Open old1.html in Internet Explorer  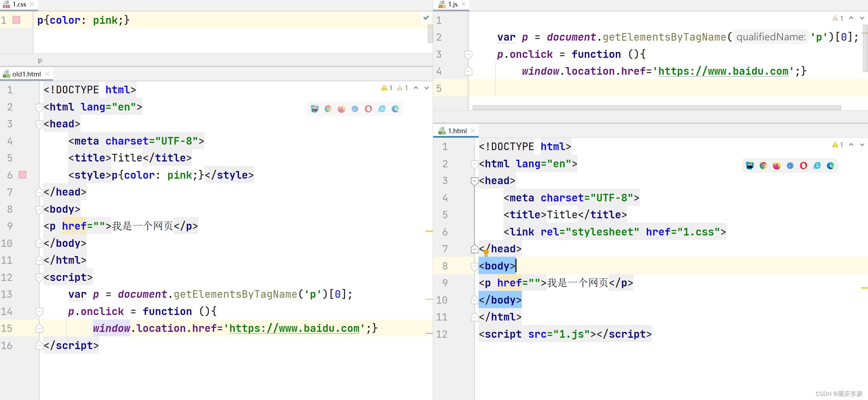tap(382, 109)
